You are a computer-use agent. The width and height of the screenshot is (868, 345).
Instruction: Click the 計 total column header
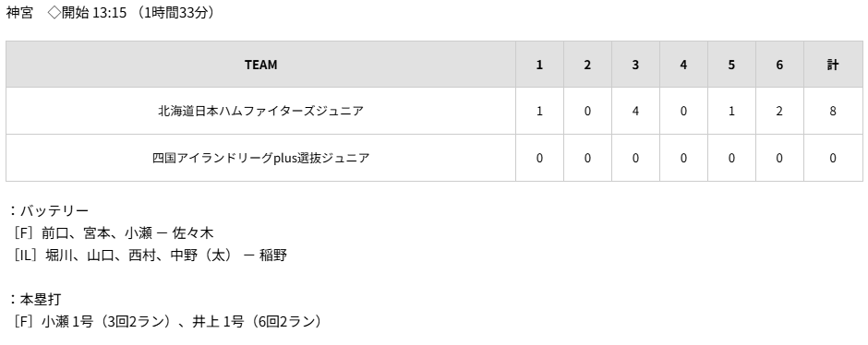click(x=833, y=65)
